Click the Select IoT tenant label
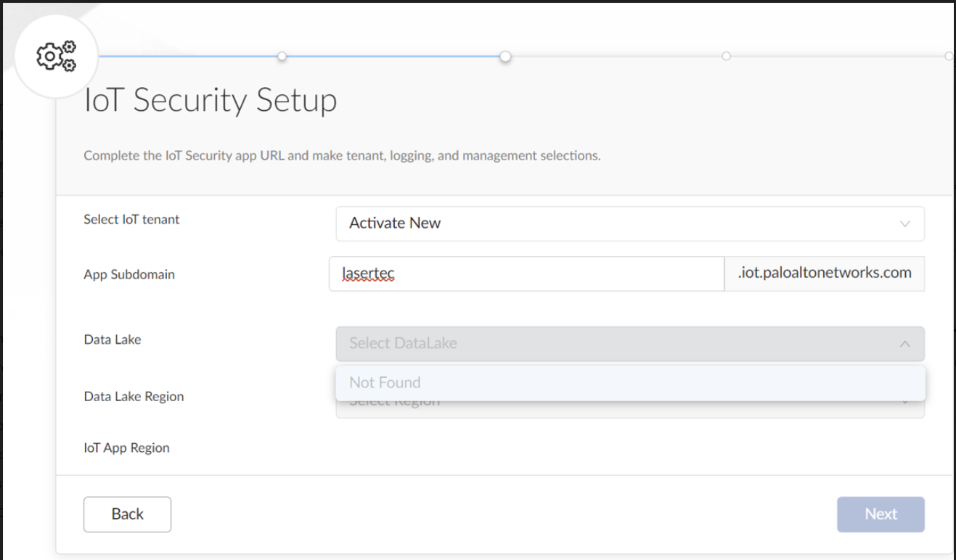This screenshot has width=956, height=560. coord(131,219)
